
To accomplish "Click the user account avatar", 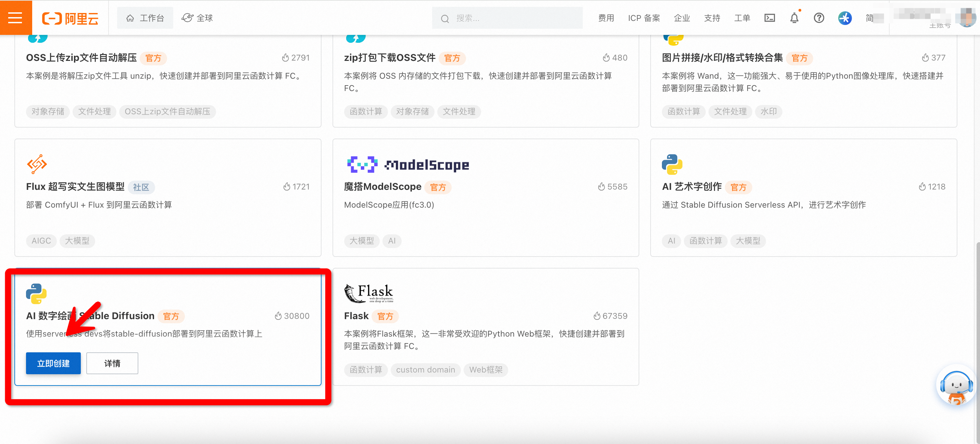I will click(x=966, y=17).
